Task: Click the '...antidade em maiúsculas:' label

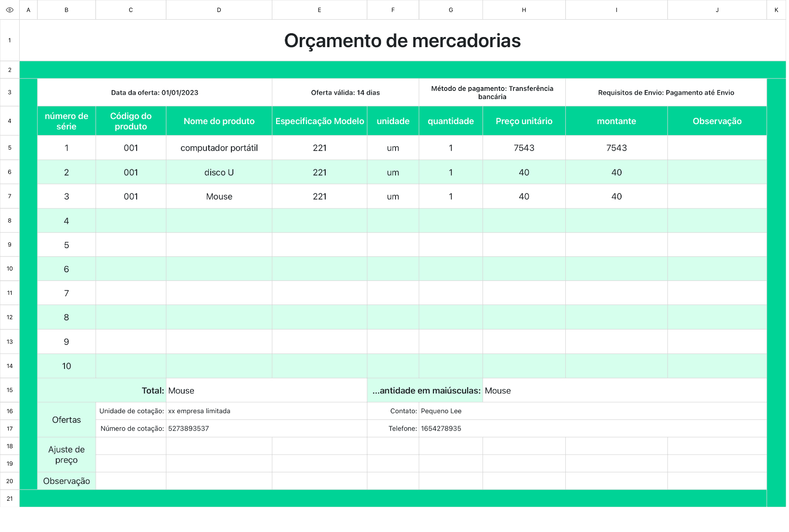Action: pos(425,390)
